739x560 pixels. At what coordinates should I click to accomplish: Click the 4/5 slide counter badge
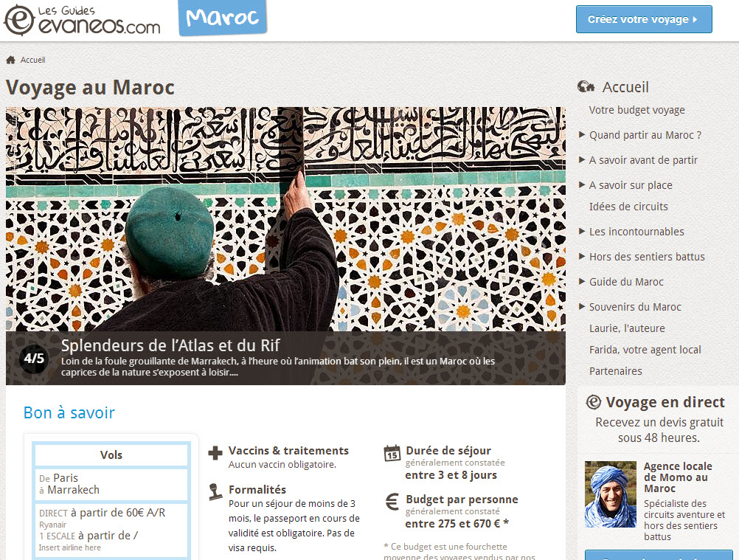click(34, 359)
